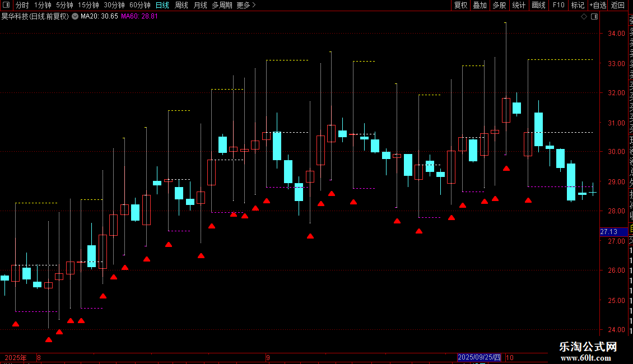
Task: Open the 多股 multi-stock view
Action: point(499,5)
